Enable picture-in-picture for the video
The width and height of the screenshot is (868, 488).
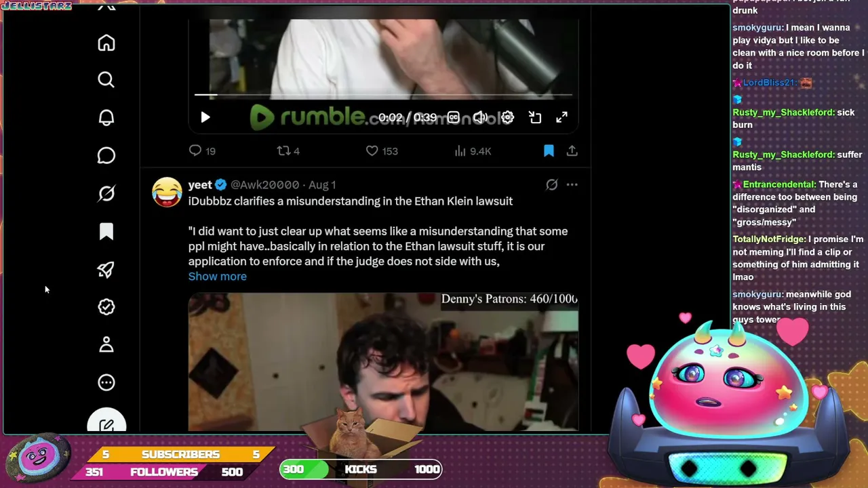click(x=535, y=117)
